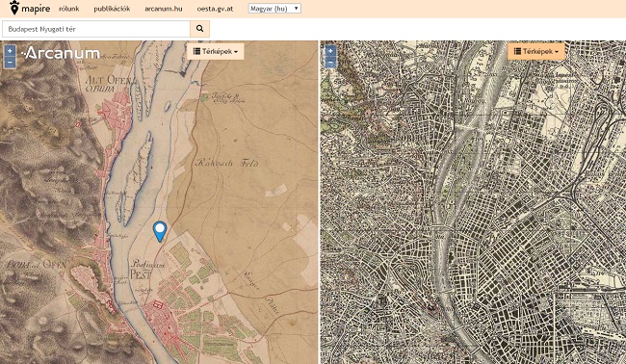626x364 pixels.
Task: Open the right map Térképek dropdown
Action: tap(536, 51)
